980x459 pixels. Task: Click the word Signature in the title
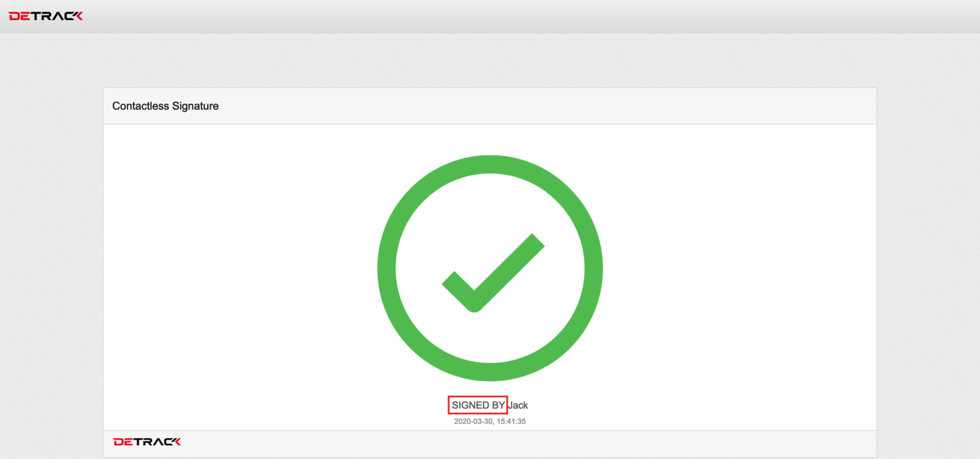pos(195,106)
